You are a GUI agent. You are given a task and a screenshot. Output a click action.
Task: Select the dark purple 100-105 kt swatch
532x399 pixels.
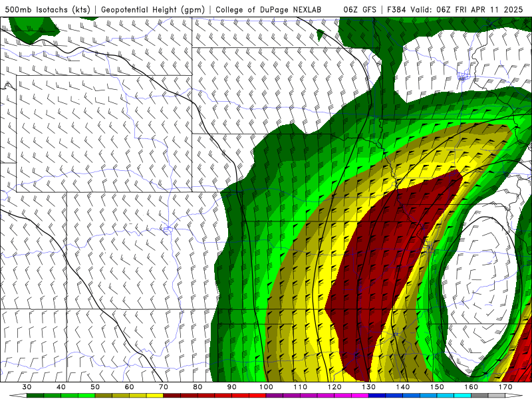pyautogui.click(x=275, y=396)
